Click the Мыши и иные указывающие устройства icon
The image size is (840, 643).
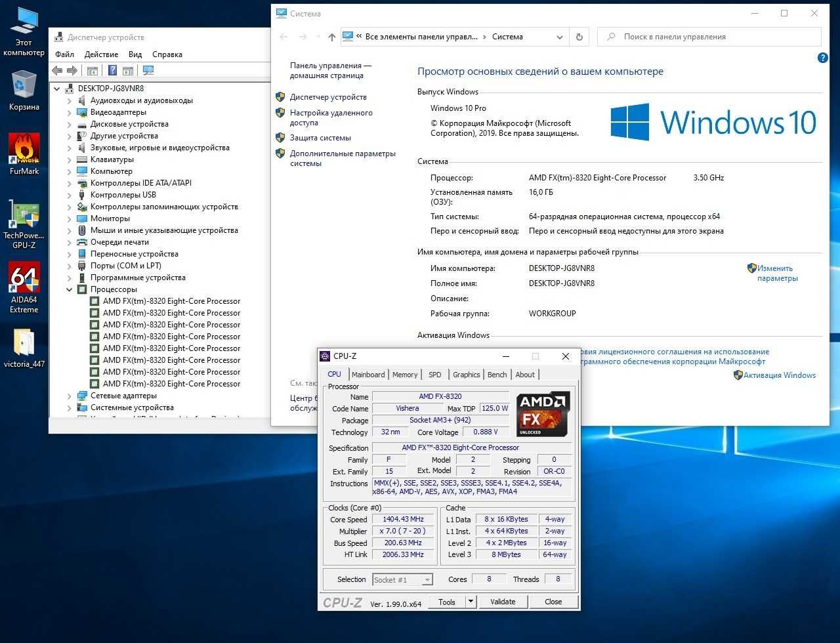[82, 230]
